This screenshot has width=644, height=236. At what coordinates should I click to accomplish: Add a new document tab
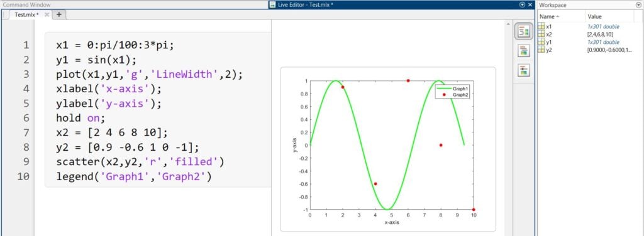[x=58, y=14]
